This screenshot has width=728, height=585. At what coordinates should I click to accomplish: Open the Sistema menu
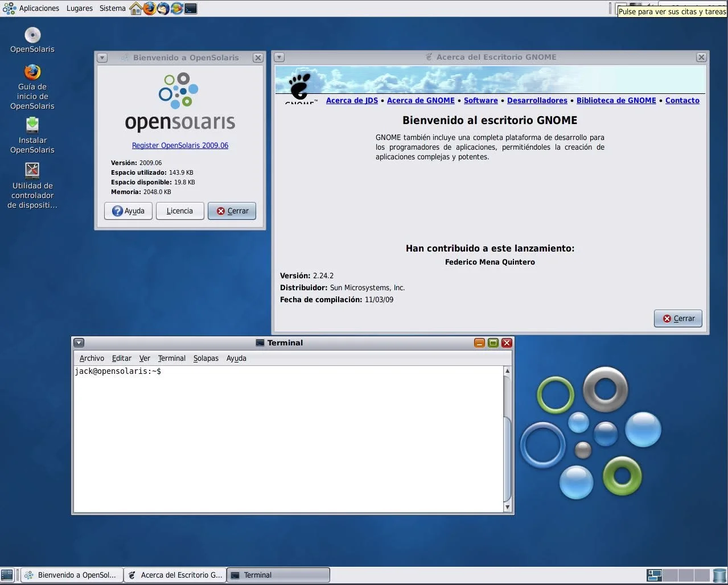point(113,9)
